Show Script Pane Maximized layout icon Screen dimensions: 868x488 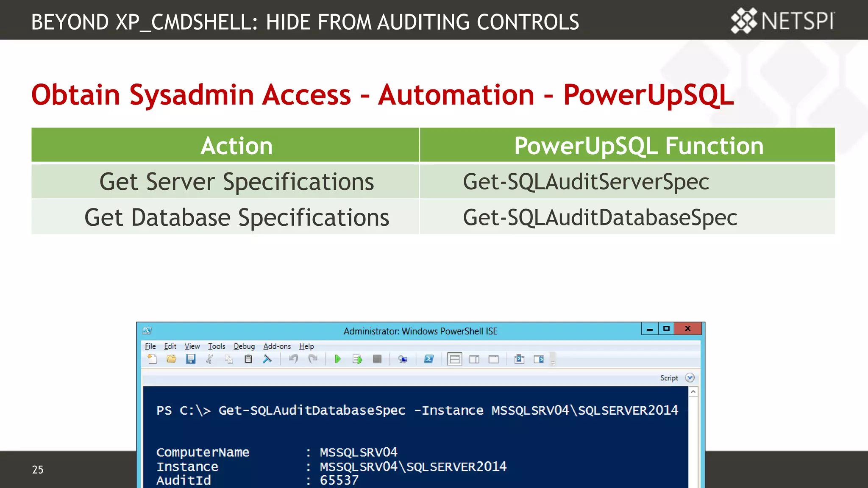(x=494, y=359)
